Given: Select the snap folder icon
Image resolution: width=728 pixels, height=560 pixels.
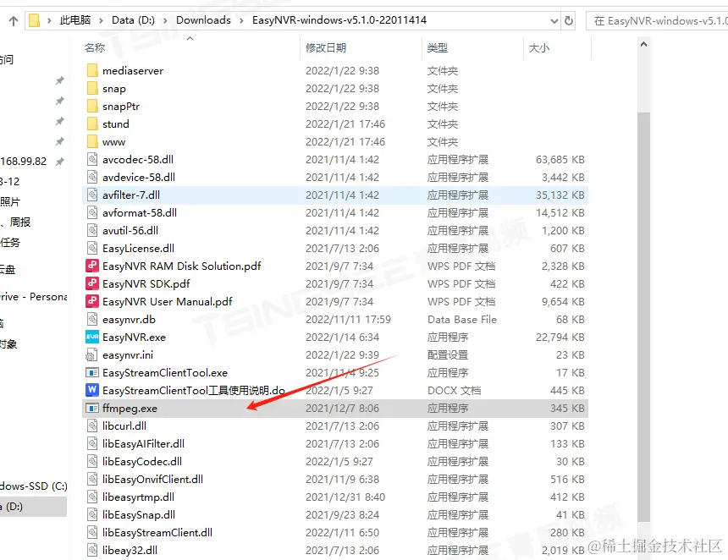Looking at the screenshot, I should (x=92, y=88).
